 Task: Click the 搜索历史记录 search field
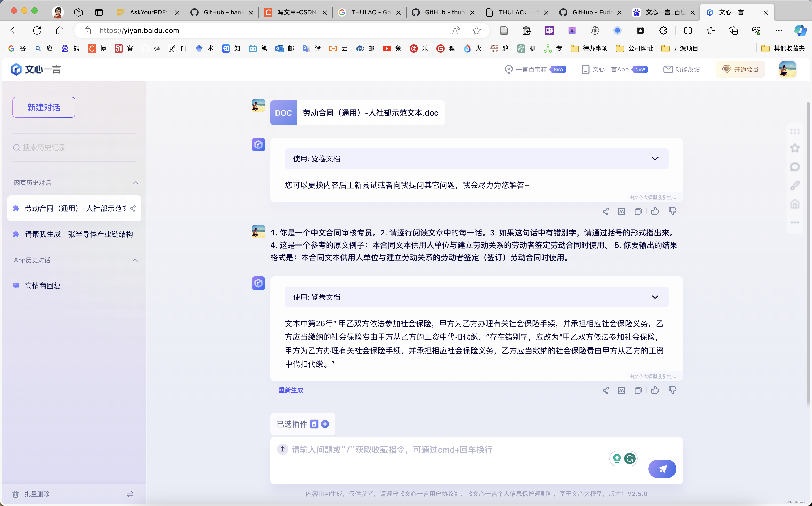point(74,148)
